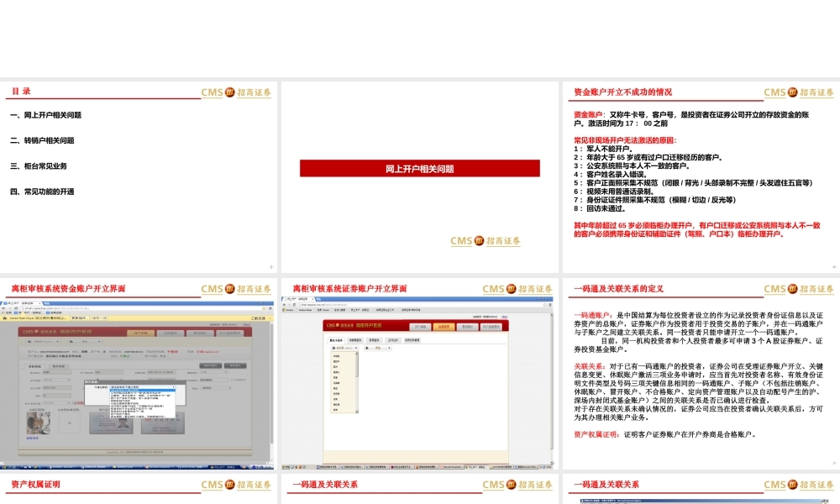Click the red 资金账户 heading in the failure reasons slide
This screenshot has height=504, width=840.
590,114
